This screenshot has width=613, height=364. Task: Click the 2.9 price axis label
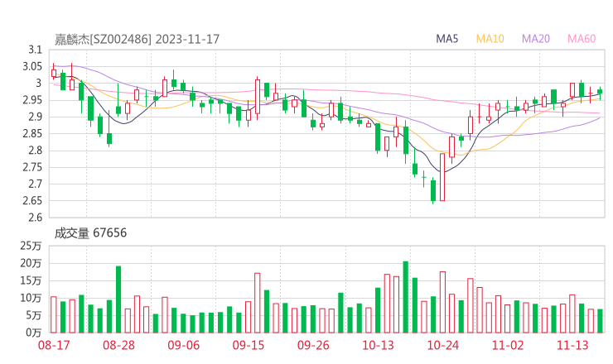tap(35, 117)
